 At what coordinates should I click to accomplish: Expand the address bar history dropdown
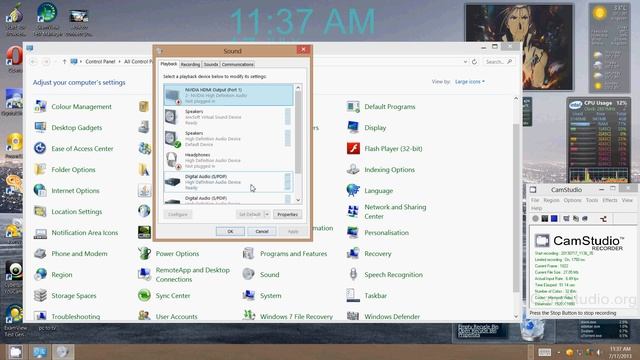(465, 62)
